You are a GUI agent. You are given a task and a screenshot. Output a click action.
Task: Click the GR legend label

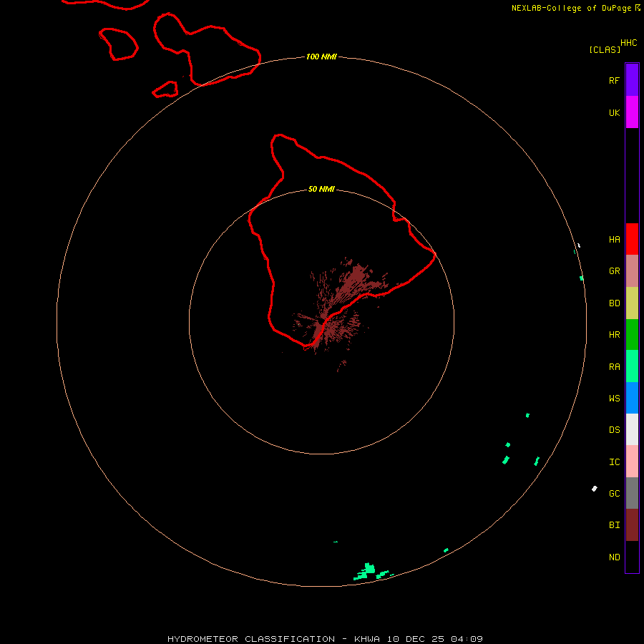[x=614, y=271]
